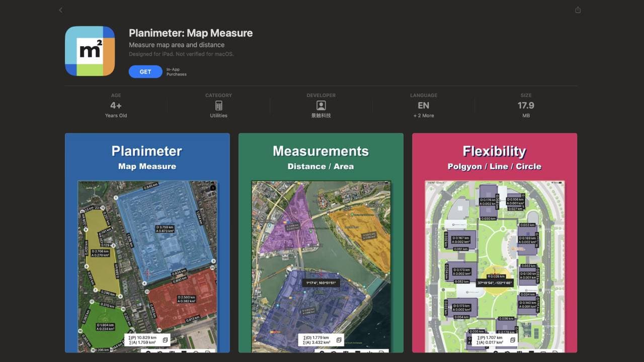Go back using the top-left chevron
644x362 pixels.
pos(61,10)
